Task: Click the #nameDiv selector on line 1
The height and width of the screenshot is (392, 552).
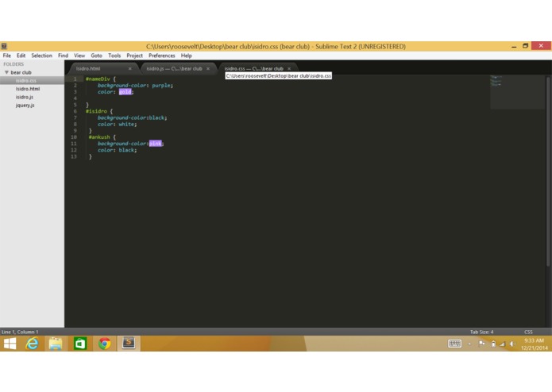Action: pos(98,79)
